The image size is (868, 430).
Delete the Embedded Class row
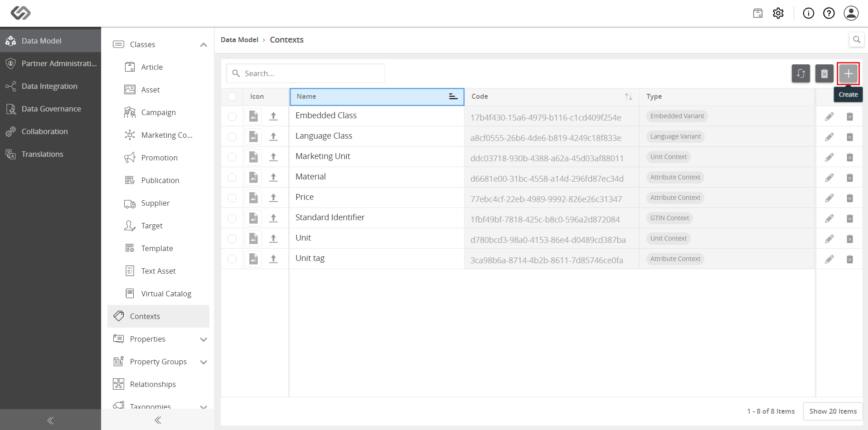tap(850, 116)
